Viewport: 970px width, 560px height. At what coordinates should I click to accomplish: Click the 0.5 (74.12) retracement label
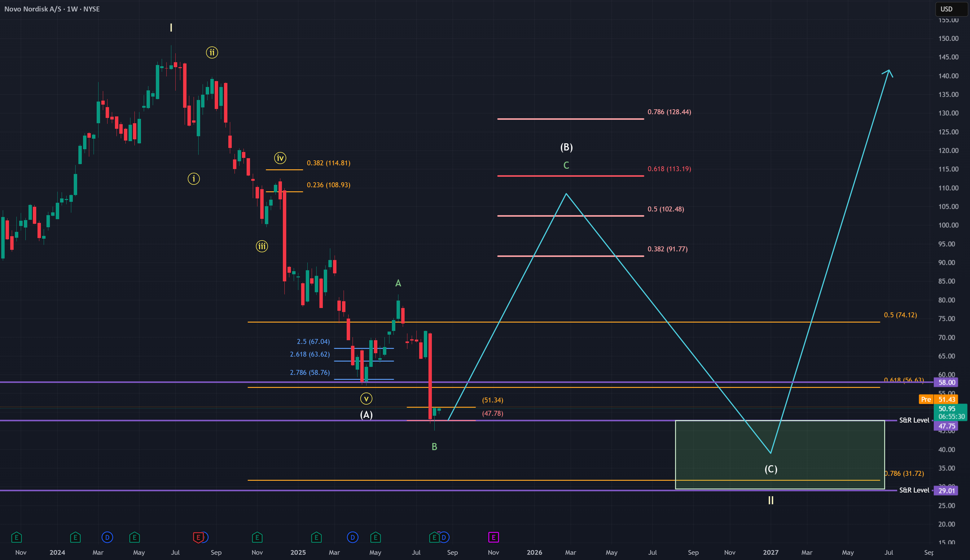pos(900,315)
